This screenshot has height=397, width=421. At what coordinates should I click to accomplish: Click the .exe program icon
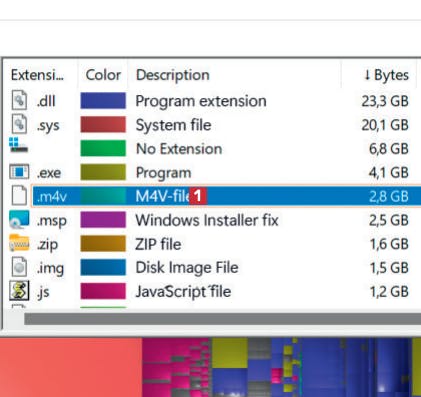[x=19, y=172]
